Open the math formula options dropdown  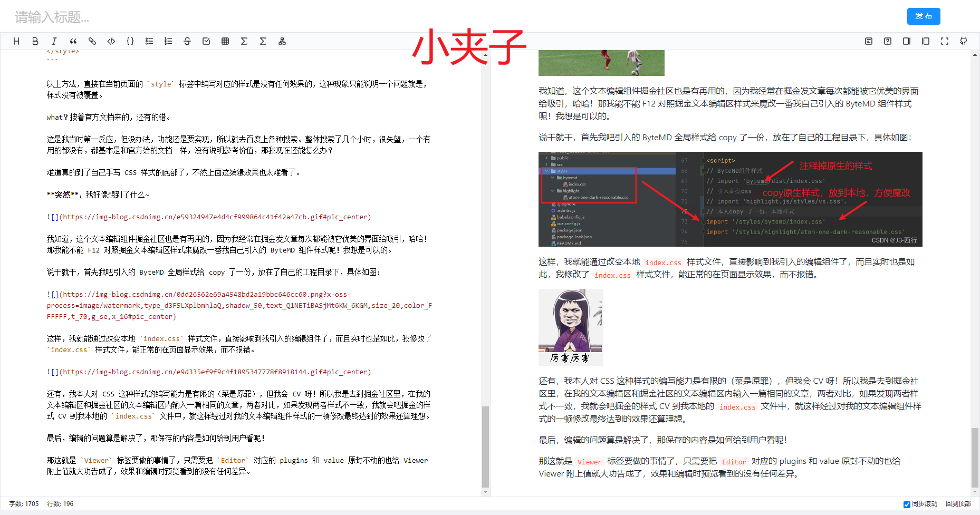pos(244,41)
